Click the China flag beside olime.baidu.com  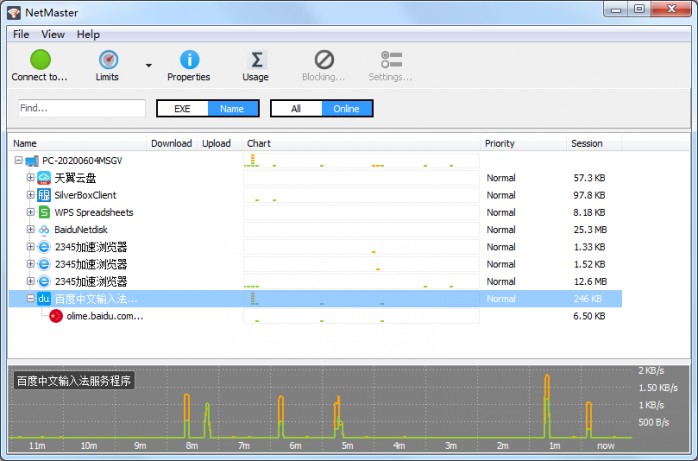[56, 316]
